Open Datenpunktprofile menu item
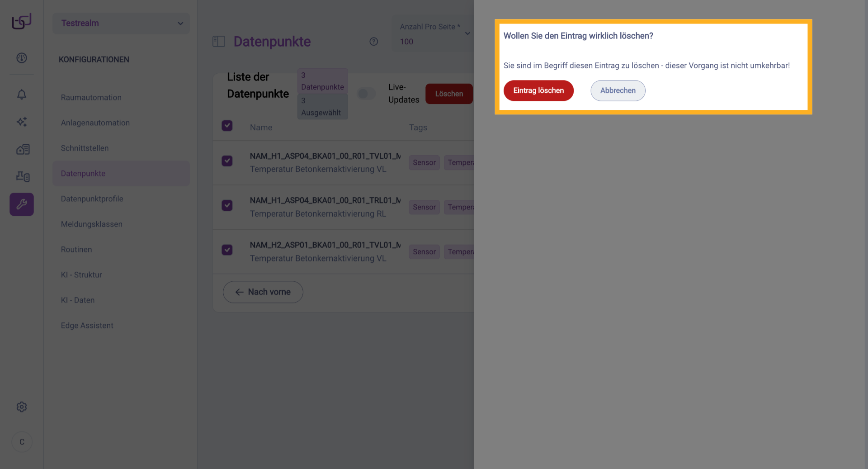The height and width of the screenshot is (469, 868). [x=92, y=199]
